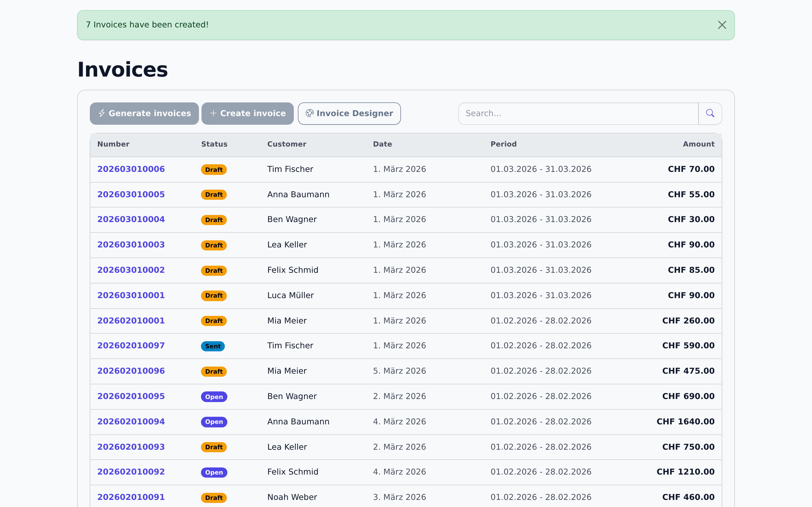Click the Sent status badge
The width and height of the screenshot is (812, 507).
coord(213,346)
